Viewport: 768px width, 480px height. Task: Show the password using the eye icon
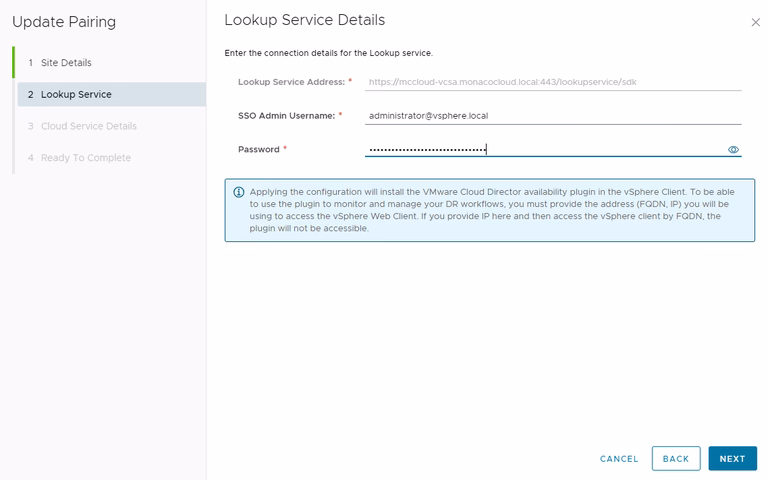[x=733, y=149]
